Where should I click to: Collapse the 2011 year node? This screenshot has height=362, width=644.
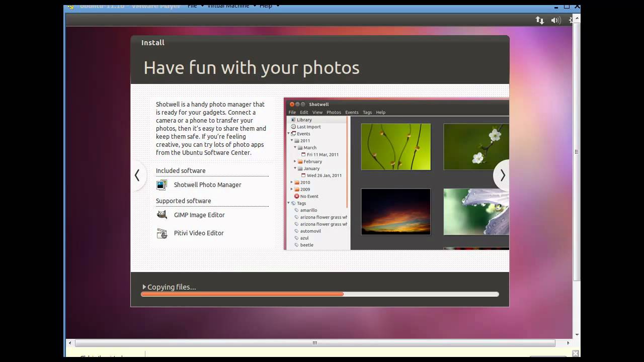(x=292, y=141)
